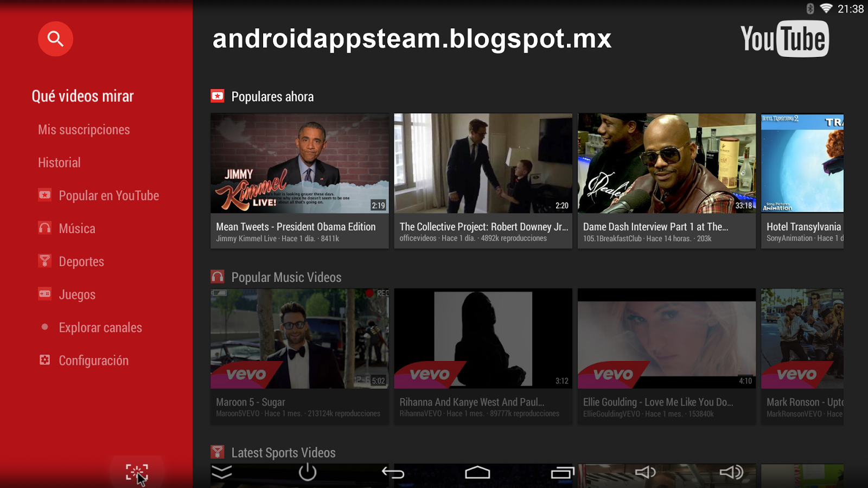This screenshot has height=488, width=868.
Task: Select Qué videos mirar menu item
Action: point(82,97)
